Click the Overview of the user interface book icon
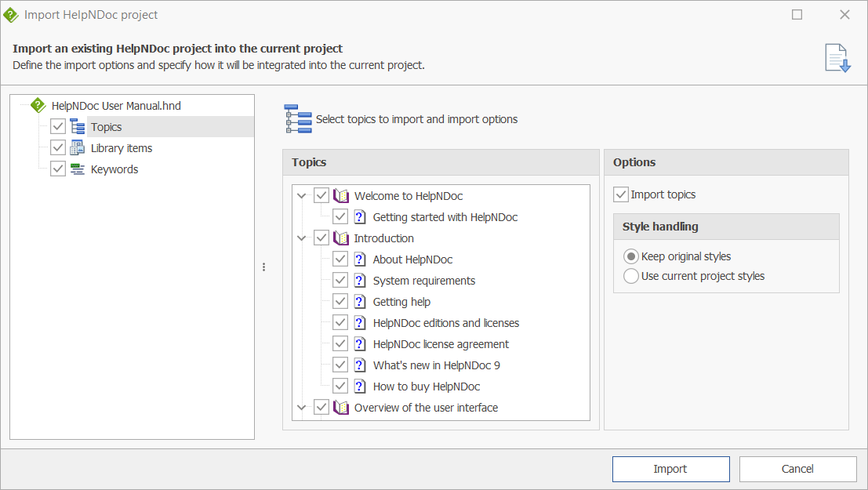Screen dimensions: 868x490 (x=341, y=408)
